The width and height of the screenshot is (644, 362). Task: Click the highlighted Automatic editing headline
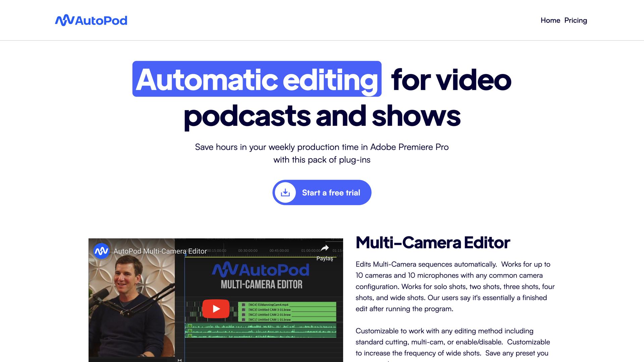(257, 79)
